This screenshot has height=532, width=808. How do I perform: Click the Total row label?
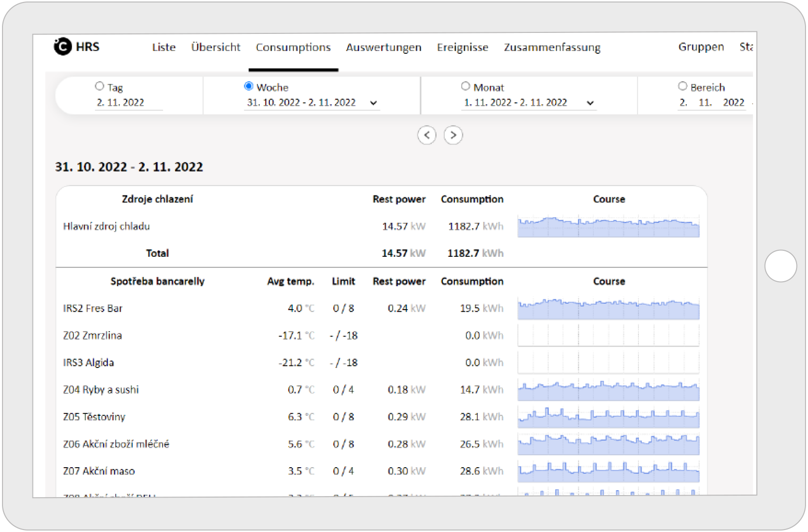coord(157,253)
